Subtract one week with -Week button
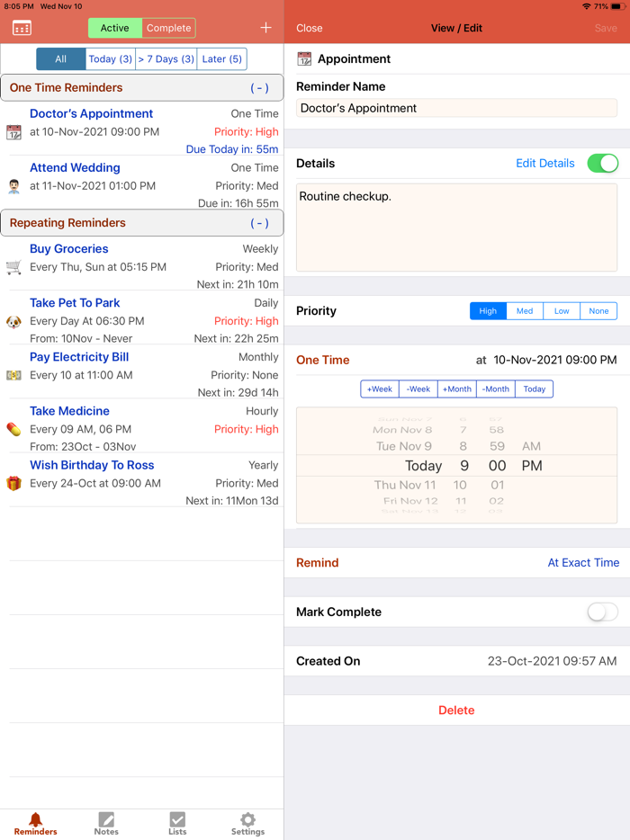This screenshot has width=630, height=840. (x=418, y=389)
